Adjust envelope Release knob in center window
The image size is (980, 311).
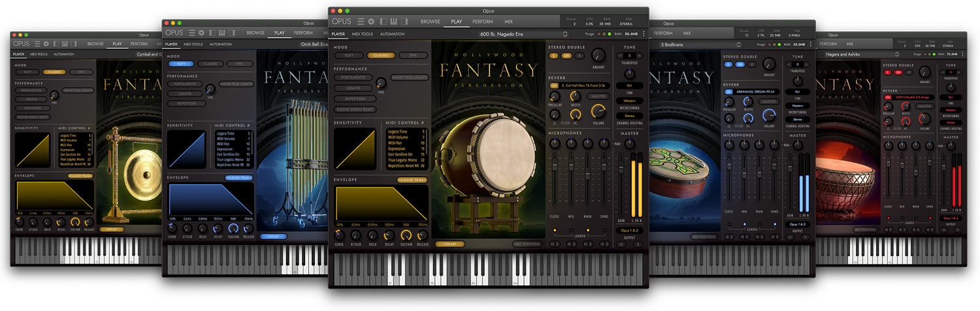(x=423, y=235)
